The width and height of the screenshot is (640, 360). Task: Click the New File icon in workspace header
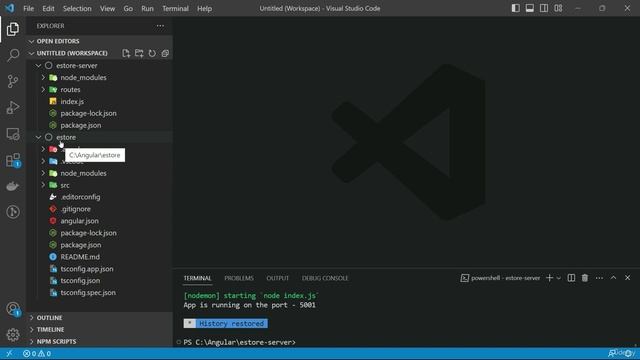click(126, 53)
